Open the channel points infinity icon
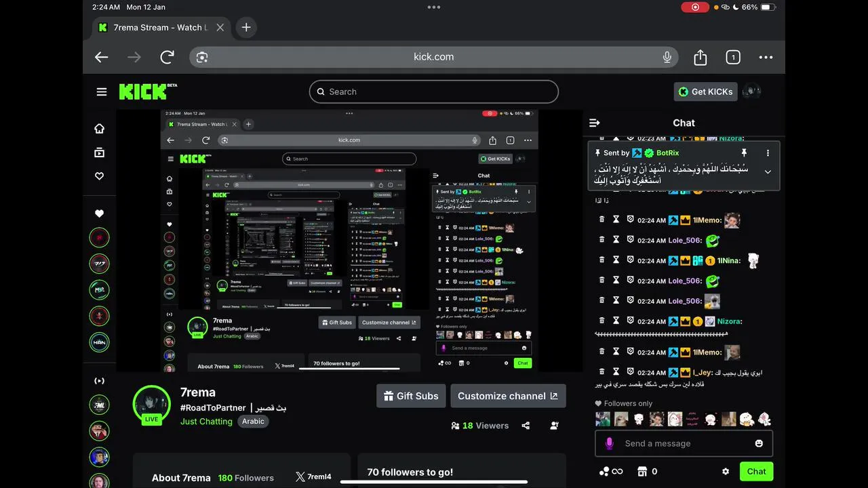The height and width of the screenshot is (488, 868). 610,471
